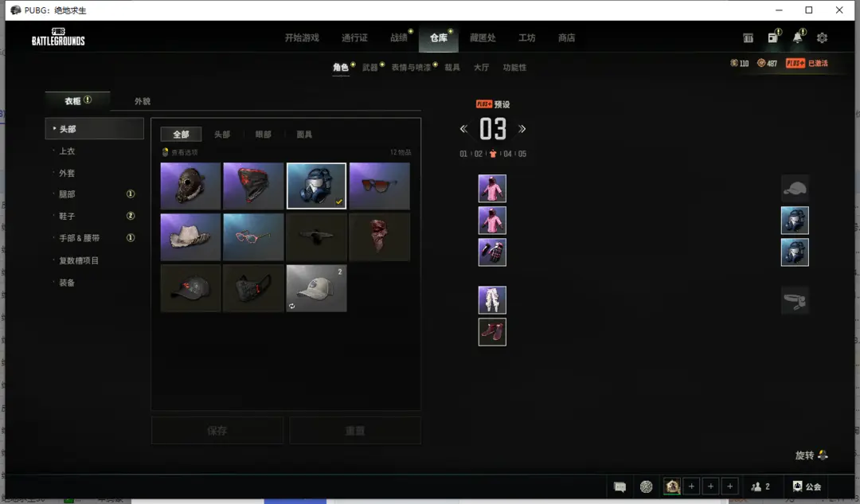Image resolution: width=860 pixels, height=504 pixels.
Task: Open the friends list icon showing 2
Action: [760, 486]
